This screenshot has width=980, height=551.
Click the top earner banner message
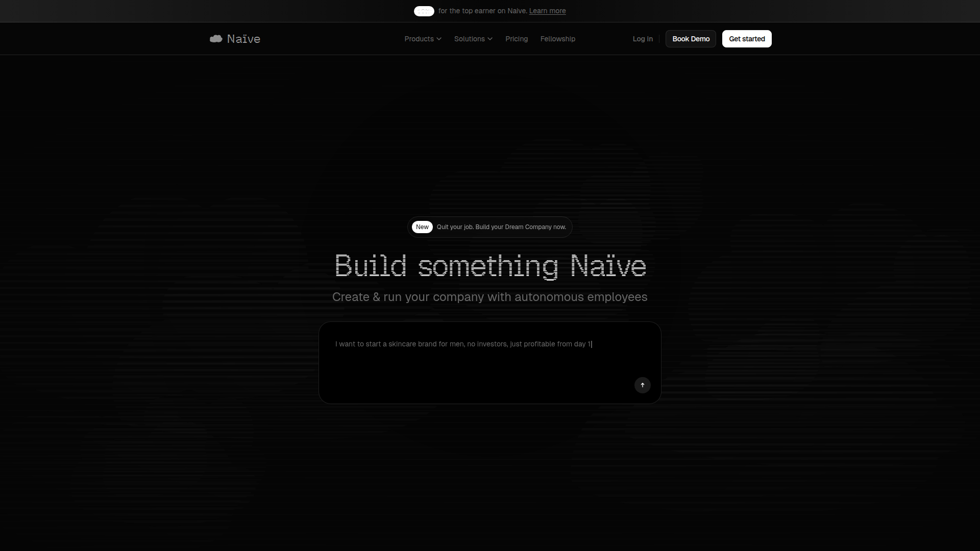pos(483,11)
